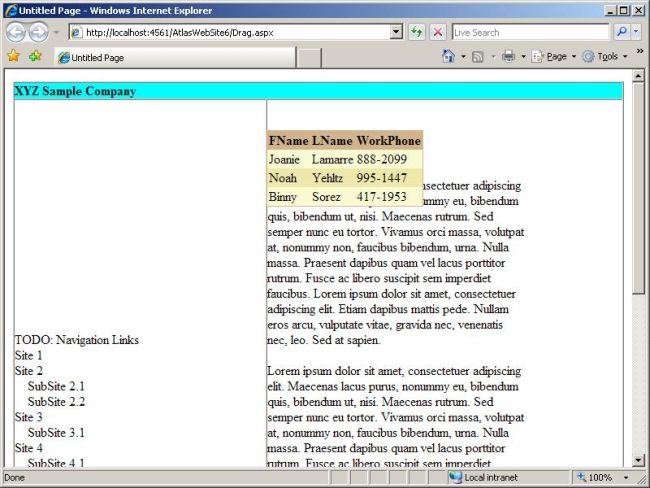Click the LName column header
This screenshot has height=488, width=650.
[332, 141]
